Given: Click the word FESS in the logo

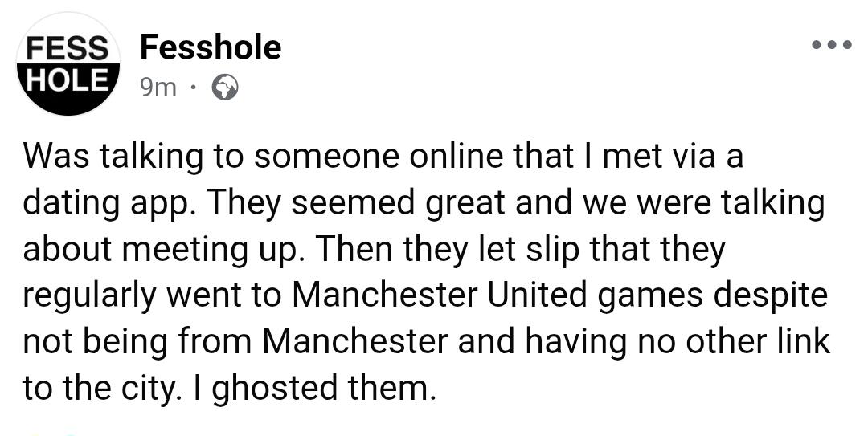Looking at the screenshot, I should (x=68, y=50).
